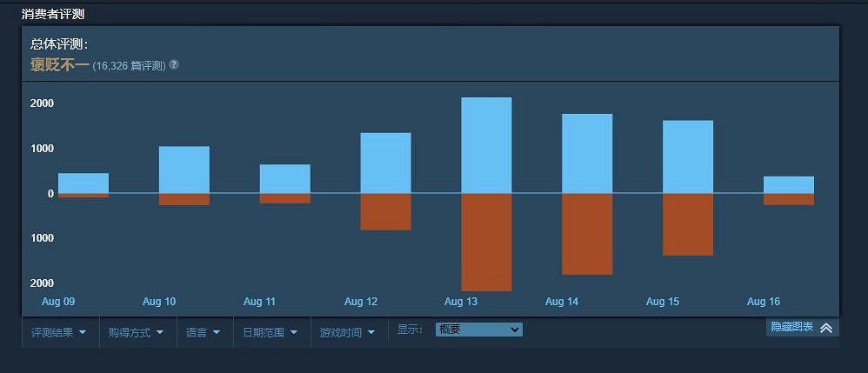The height and width of the screenshot is (373, 868).
Task: Open the 游戏时间 filter dropdown
Action: (x=347, y=332)
